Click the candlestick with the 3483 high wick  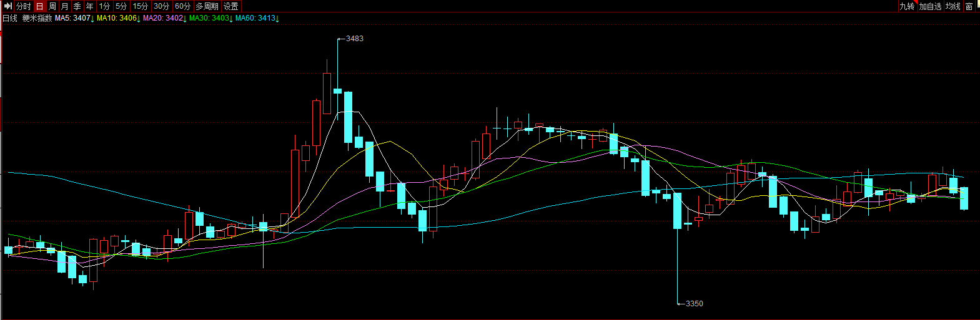[x=337, y=91]
